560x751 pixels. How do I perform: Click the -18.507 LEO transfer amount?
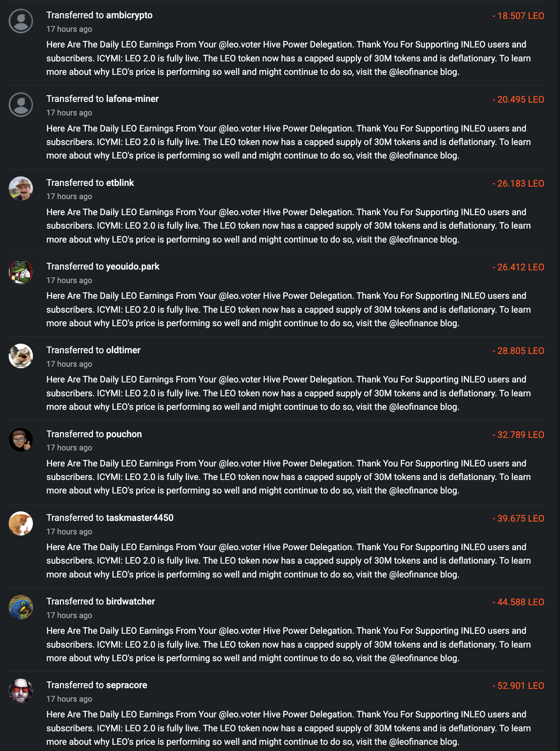pos(518,16)
